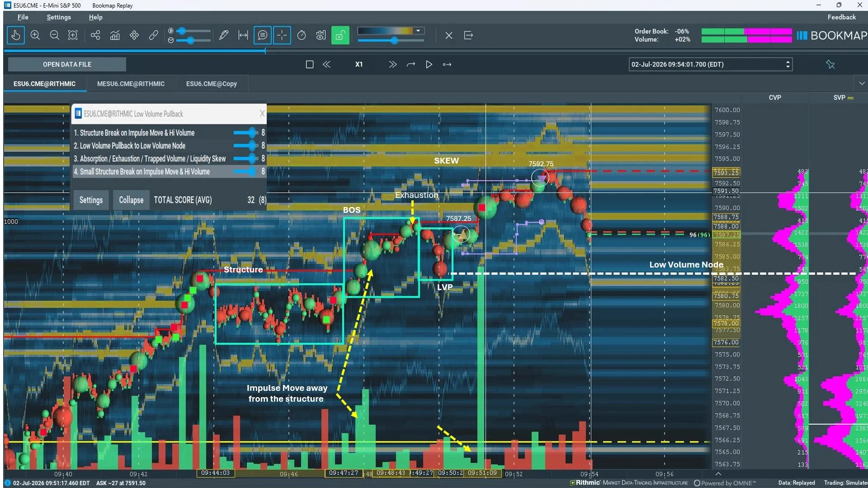Switch to ESU6.CME@RITHMIC tab
868x488 pixels.
click(x=44, y=84)
